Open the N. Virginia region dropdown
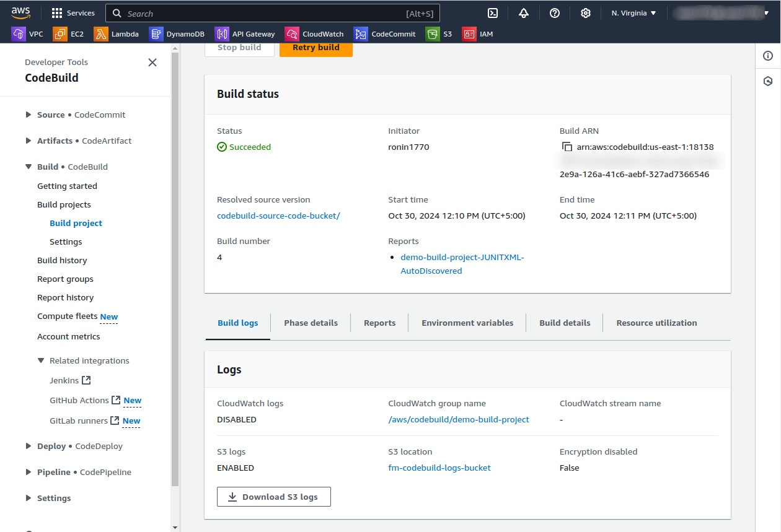This screenshot has height=532, width=781. pyautogui.click(x=633, y=13)
